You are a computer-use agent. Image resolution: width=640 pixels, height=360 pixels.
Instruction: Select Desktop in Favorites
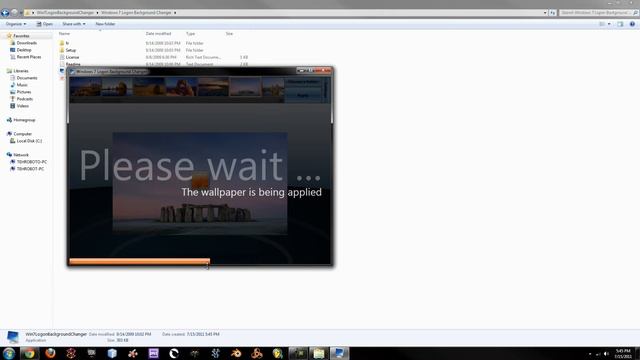click(x=24, y=50)
